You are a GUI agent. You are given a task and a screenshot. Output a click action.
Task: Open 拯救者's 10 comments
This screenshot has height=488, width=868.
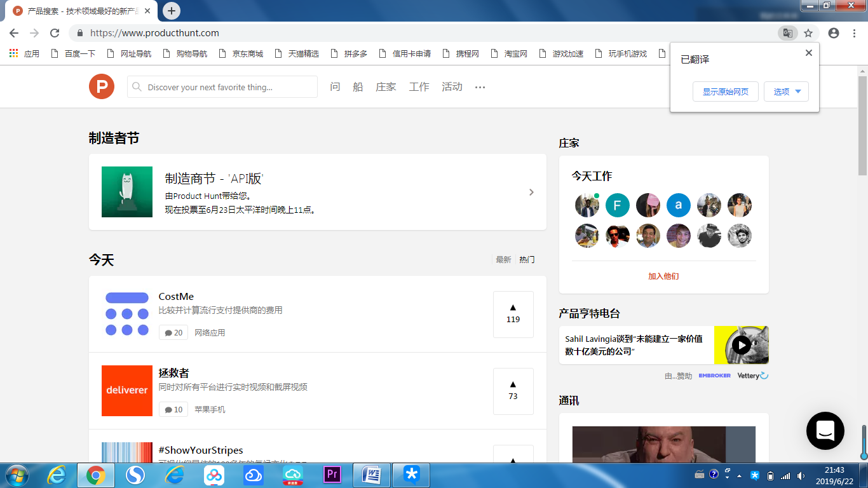(173, 410)
